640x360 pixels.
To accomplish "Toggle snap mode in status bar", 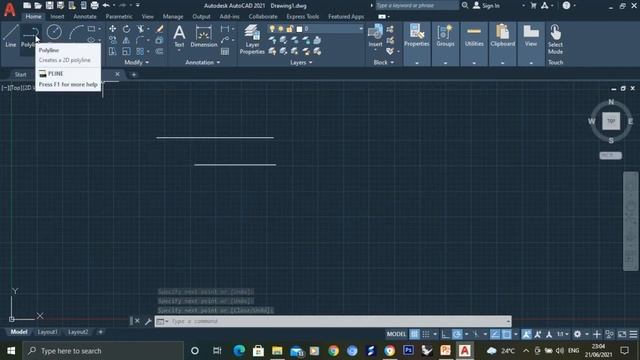I will tap(426, 334).
